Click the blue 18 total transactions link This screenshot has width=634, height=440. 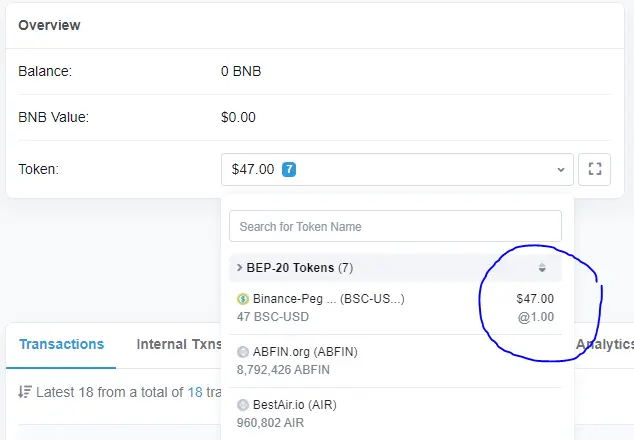click(195, 392)
